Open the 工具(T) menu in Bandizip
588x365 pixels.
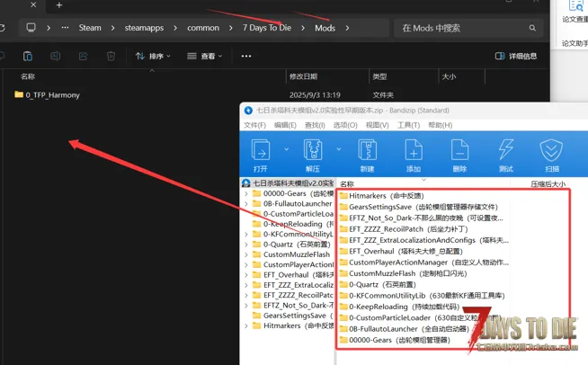pos(408,125)
